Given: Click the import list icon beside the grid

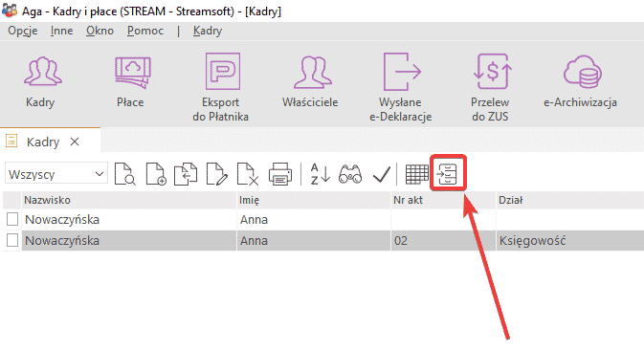Looking at the screenshot, I should [x=448, y=174].
